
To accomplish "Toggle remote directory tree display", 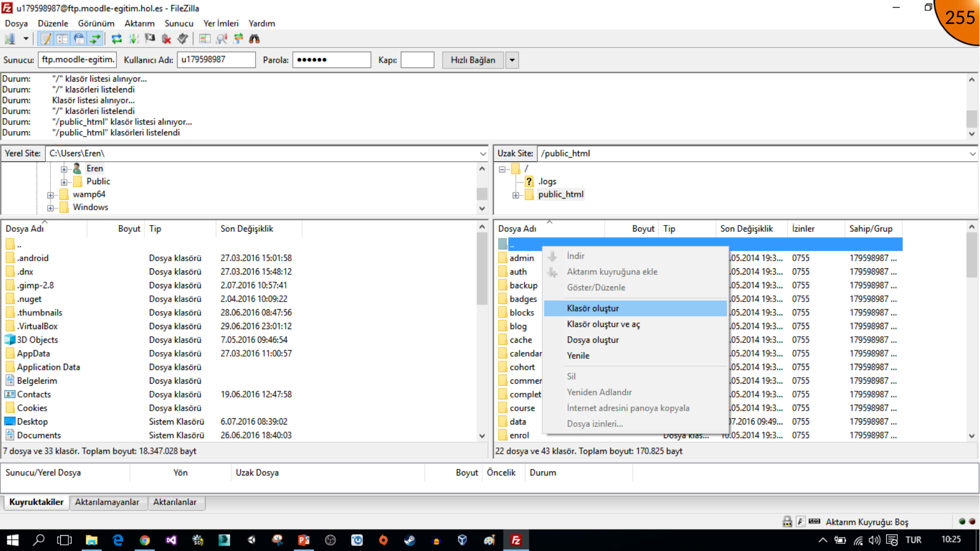I will click(x=79, y=39).
